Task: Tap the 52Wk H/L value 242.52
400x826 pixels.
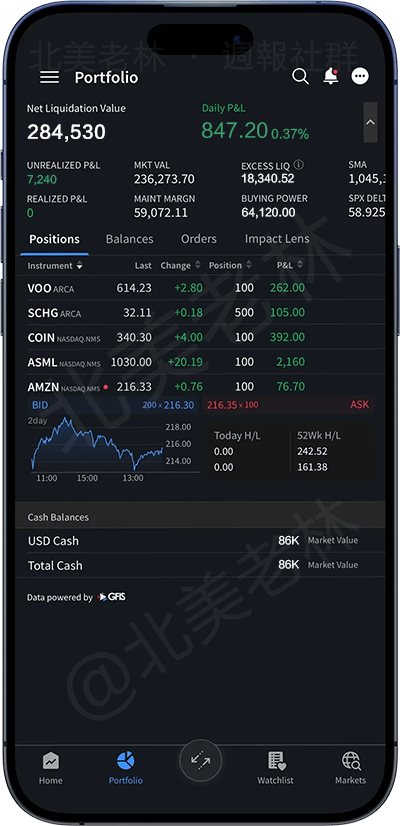Action: [312, 451]
